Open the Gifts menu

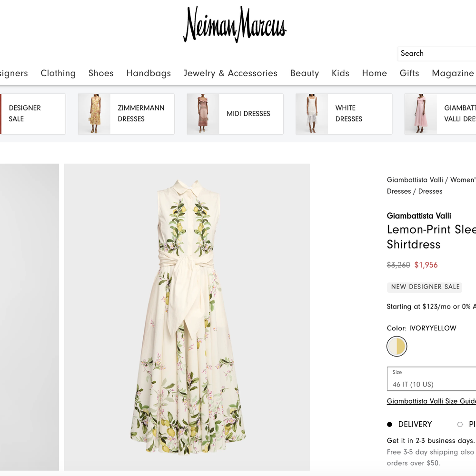[409, 73]
